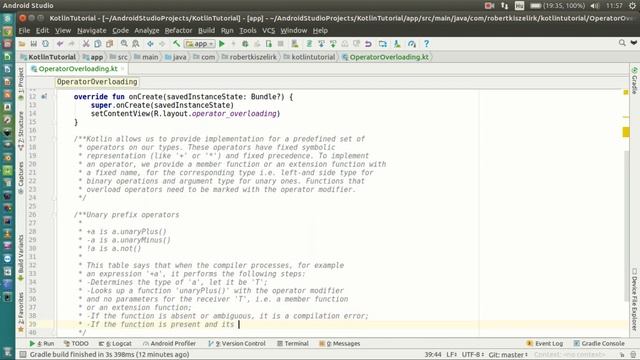Screen dimensions: 640x360
Task: Collapse the Unary prefix comment fold at line 26
Action: pos(54,215)
